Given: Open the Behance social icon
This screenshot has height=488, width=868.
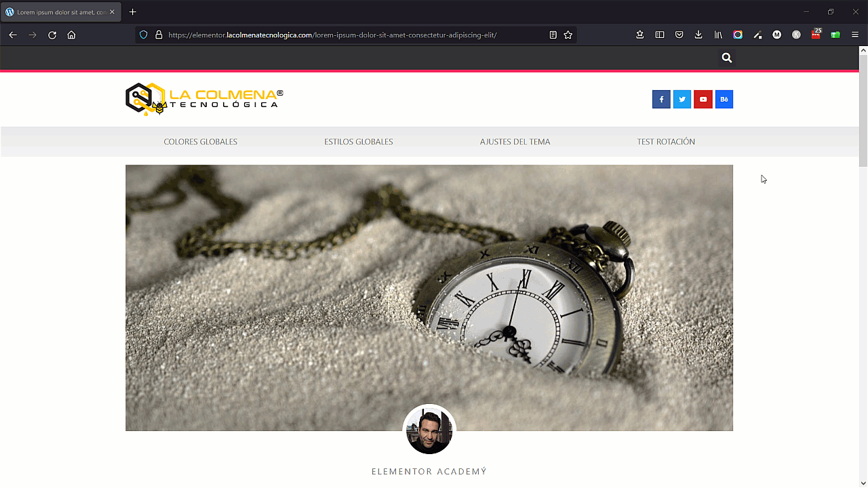Looking at the screenshot, I should (x=724, y=100).
